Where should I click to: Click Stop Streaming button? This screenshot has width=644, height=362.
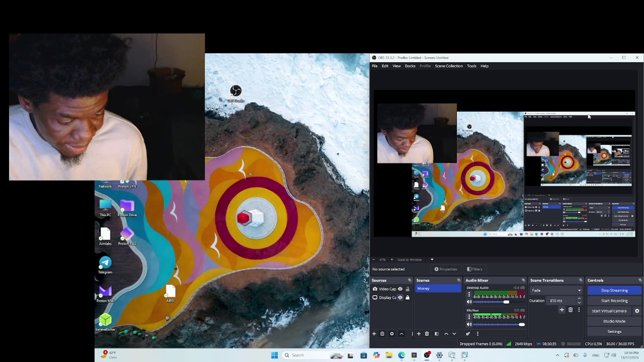click(614, 290)
